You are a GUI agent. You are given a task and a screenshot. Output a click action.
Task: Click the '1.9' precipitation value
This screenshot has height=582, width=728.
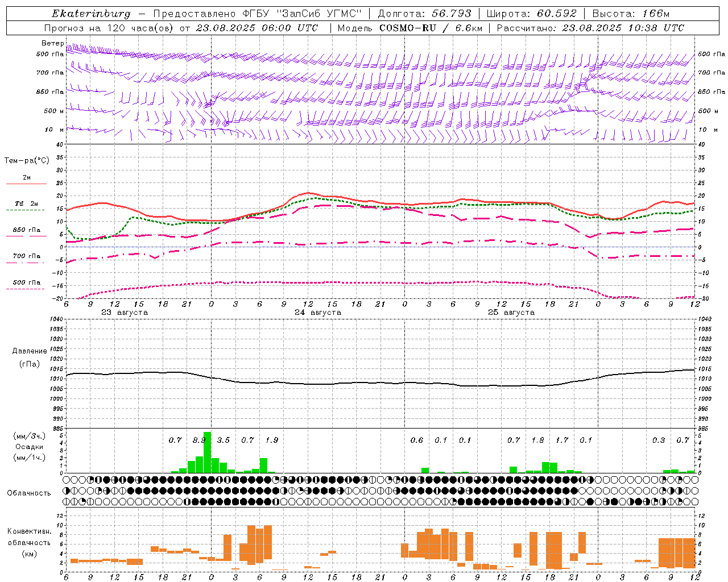point(272,440)
